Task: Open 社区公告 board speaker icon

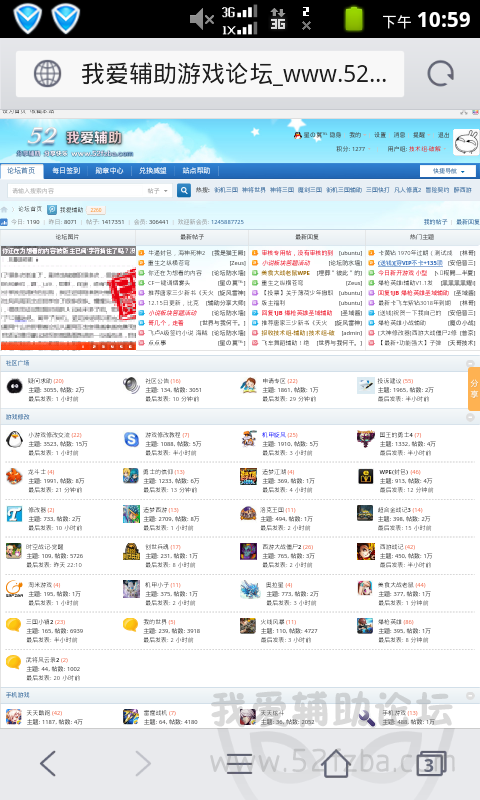Action: pos(131,385)
